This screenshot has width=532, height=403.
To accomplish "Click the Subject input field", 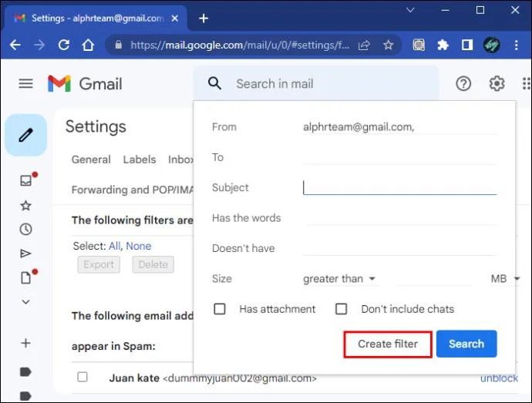I will 399,187.
